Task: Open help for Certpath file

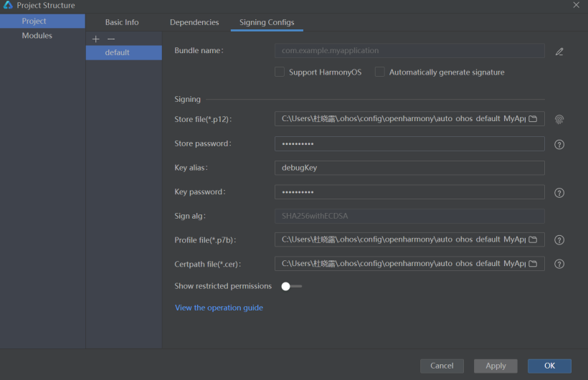Action: click(x=559, y=264)
